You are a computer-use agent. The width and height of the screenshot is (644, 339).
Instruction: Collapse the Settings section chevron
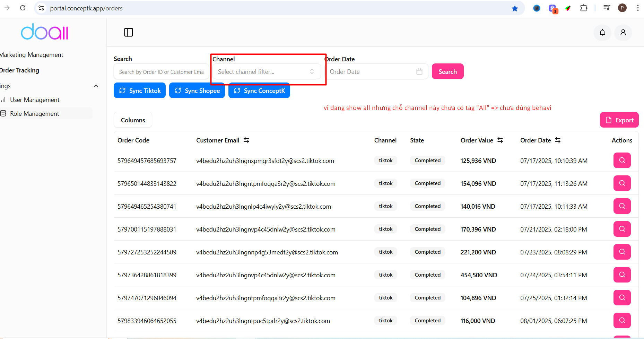[x=96, y=86]
